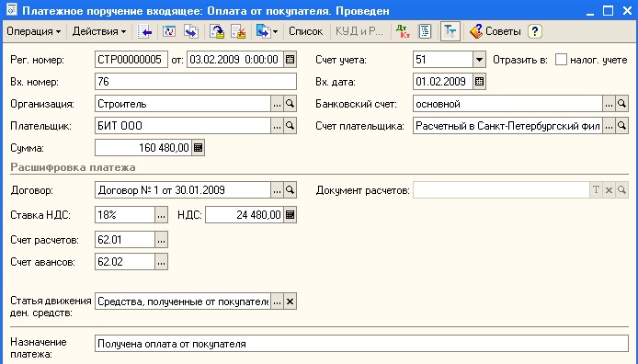Click magnifier icon next to Договор
Screen dimensions: 638x364
tap(291, 190)
